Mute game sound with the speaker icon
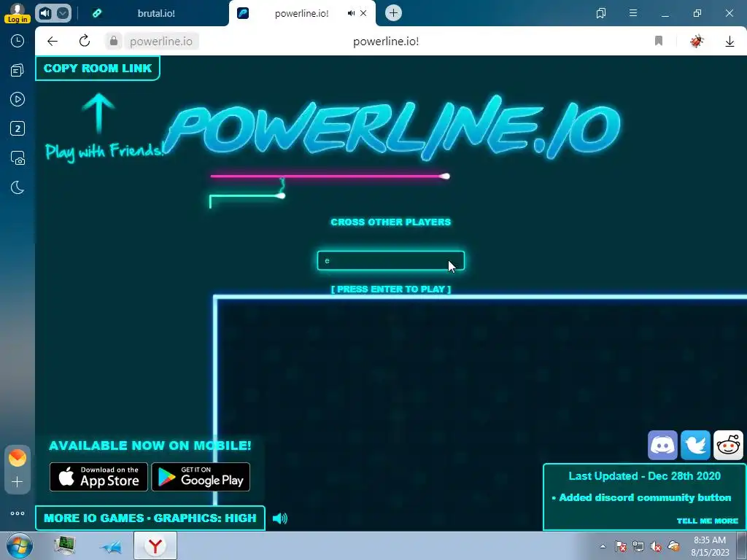The width and height of the screenshot is (747, 560). click(x=280, y=518)
